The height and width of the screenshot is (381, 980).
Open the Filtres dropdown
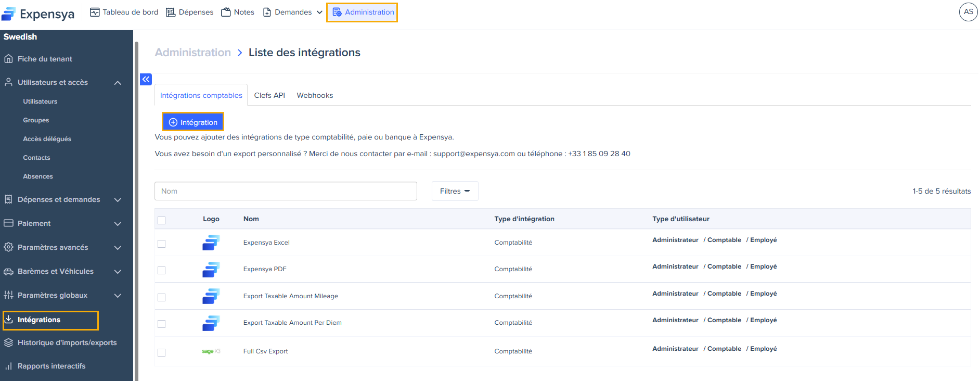455,191
